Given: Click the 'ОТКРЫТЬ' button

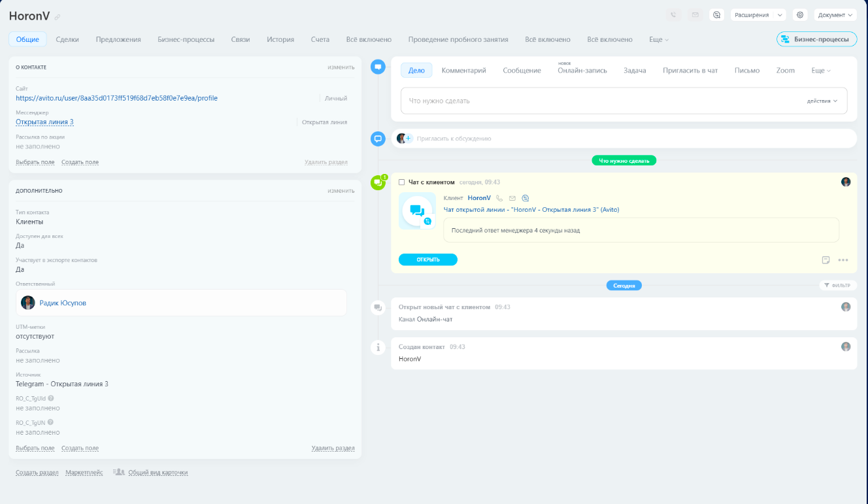Looking at the screenshot, I should click(428, 260).
